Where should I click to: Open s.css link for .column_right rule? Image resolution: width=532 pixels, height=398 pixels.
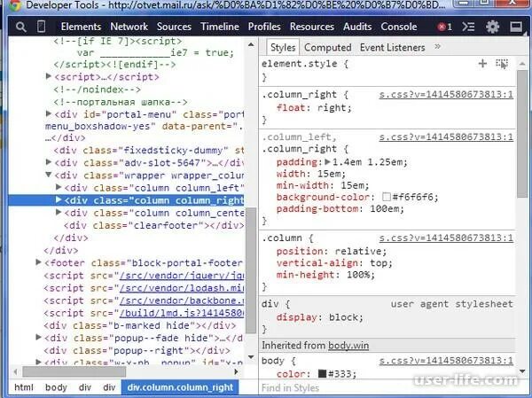pyautogui.click(x=446, y=94)
